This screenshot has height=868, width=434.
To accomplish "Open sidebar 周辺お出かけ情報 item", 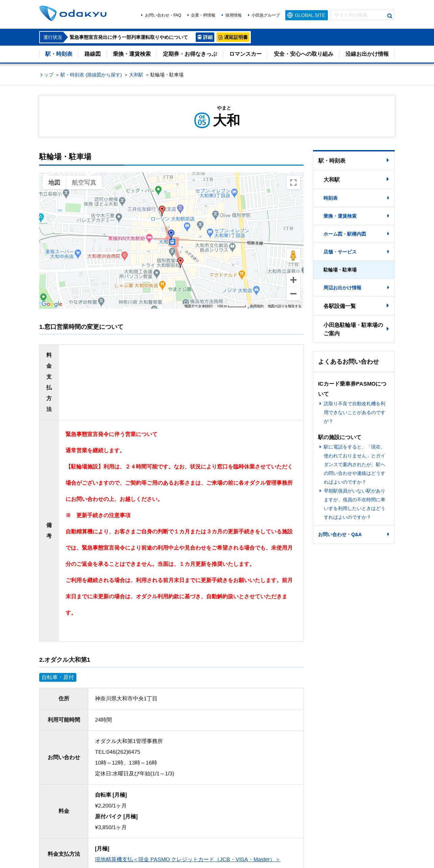I will pyautogui.click(x=354, y=288).
